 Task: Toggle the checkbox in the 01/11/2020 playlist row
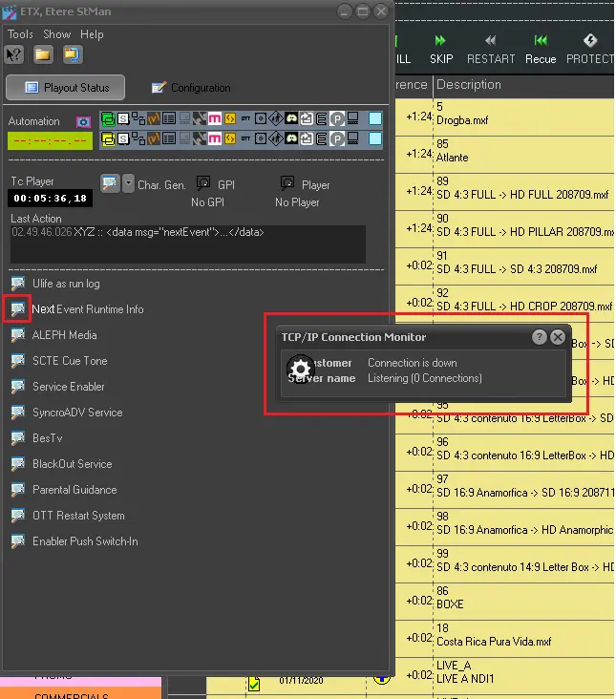(x=254, y=684)
